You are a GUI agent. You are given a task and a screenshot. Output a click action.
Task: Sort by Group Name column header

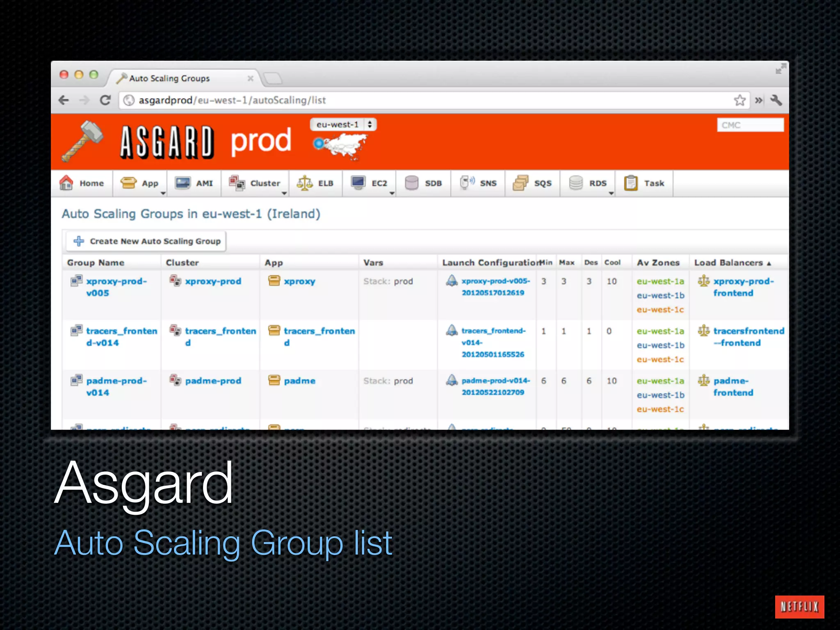tap(96, 262)
